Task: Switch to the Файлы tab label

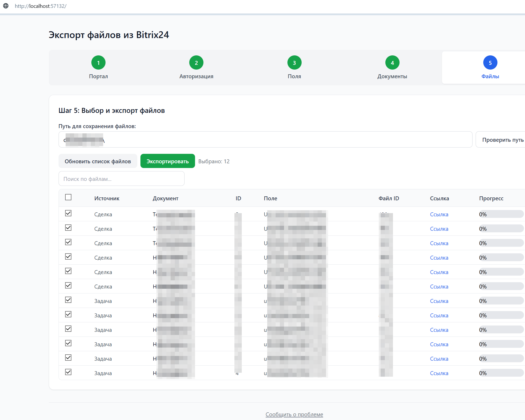Action: click(490, 76)
